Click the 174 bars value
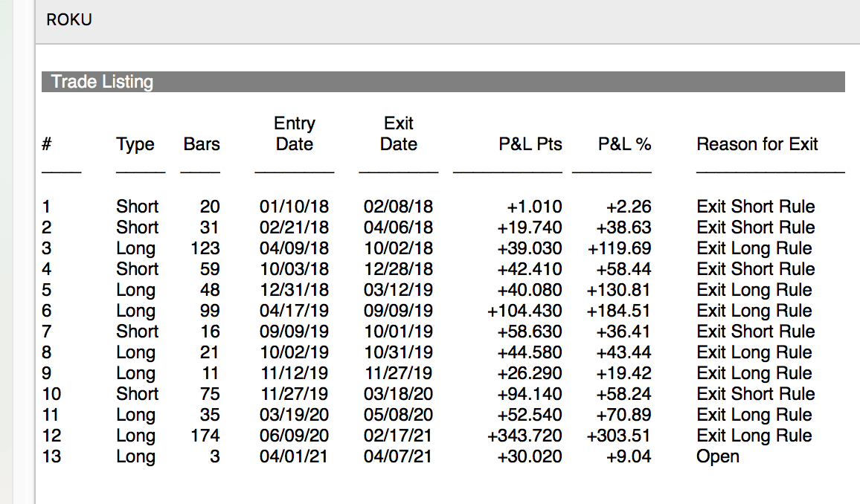The height and width of the screenshot is (504, 860). point(205,436)
